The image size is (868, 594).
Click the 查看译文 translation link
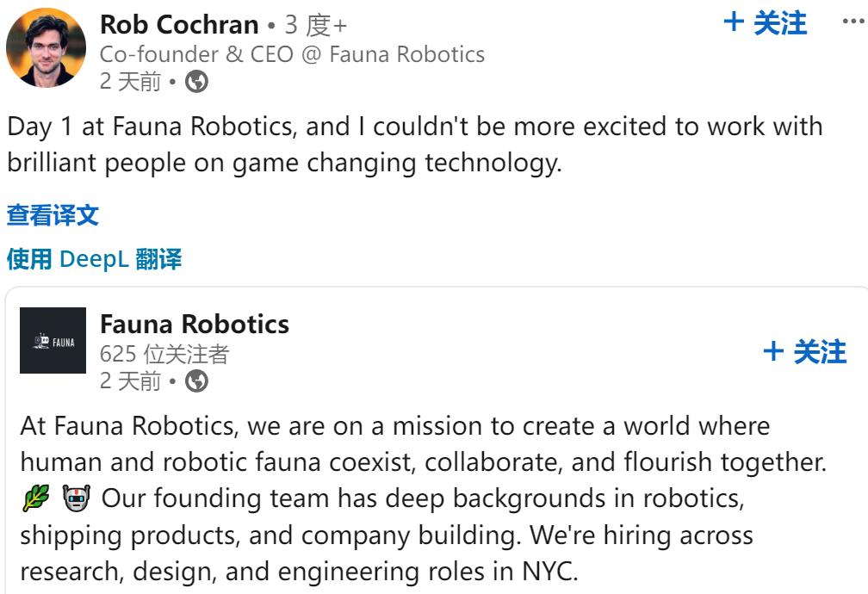pos(53,215)
